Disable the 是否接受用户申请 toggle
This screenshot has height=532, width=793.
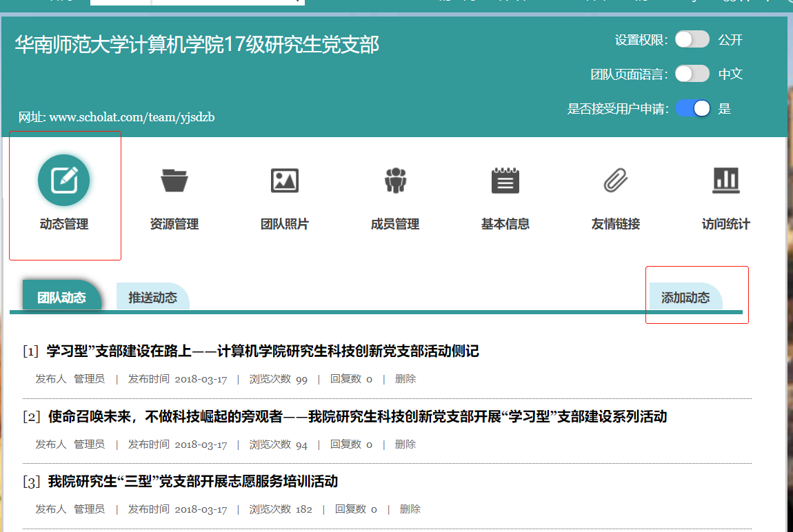coord(692,108)
